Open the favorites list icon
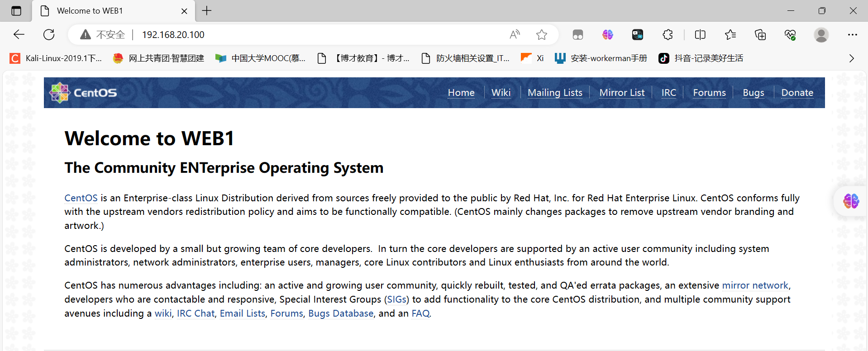868x351 pixels. pyautogui.click(x=730, y=34)
